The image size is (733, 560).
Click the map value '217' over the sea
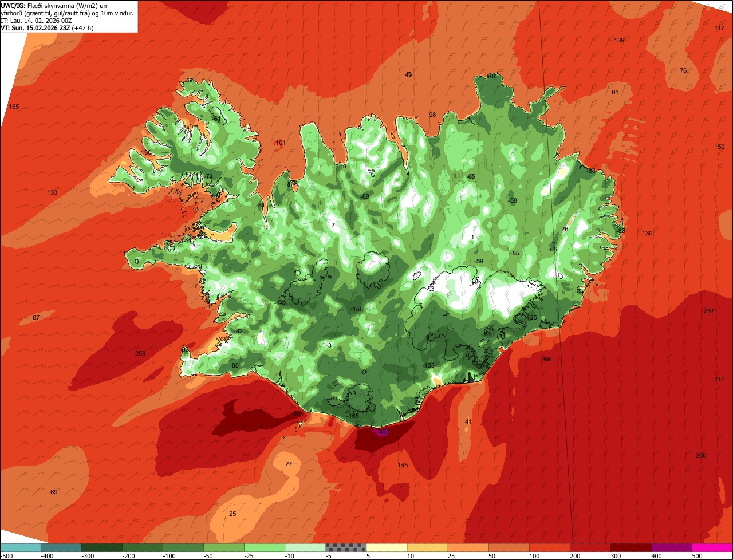(x=719, y=379)
